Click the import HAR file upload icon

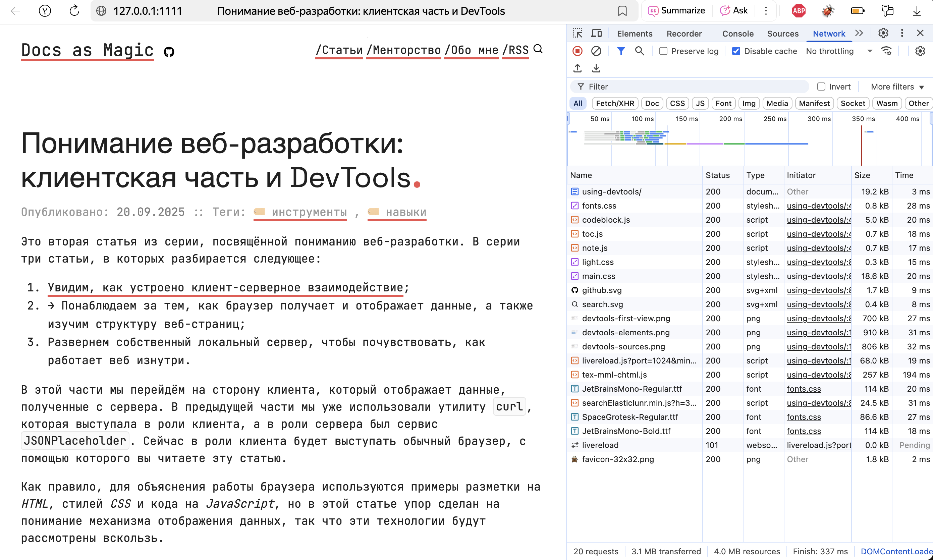[577, 68]
